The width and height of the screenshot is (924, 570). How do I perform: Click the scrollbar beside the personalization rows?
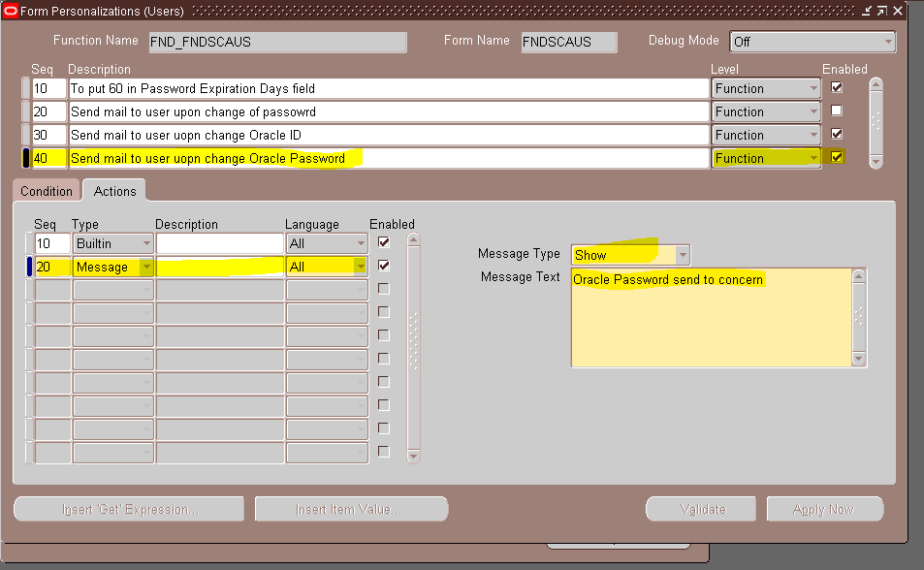[877, 121]
